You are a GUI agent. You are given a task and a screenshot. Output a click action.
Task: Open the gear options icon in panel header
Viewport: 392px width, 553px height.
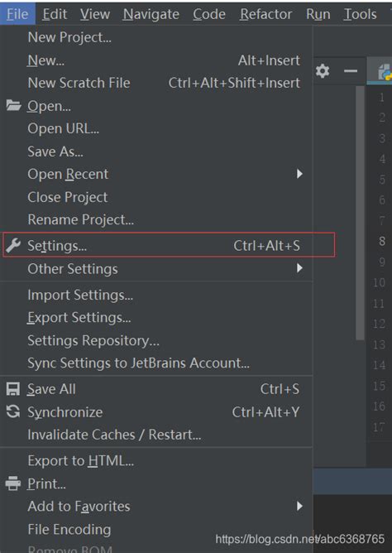(x=323, y=71)
